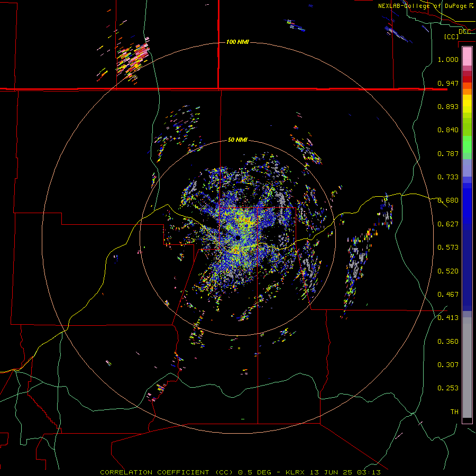
Task: Select the 0.413 scale value
Action: tap(448, 318)
